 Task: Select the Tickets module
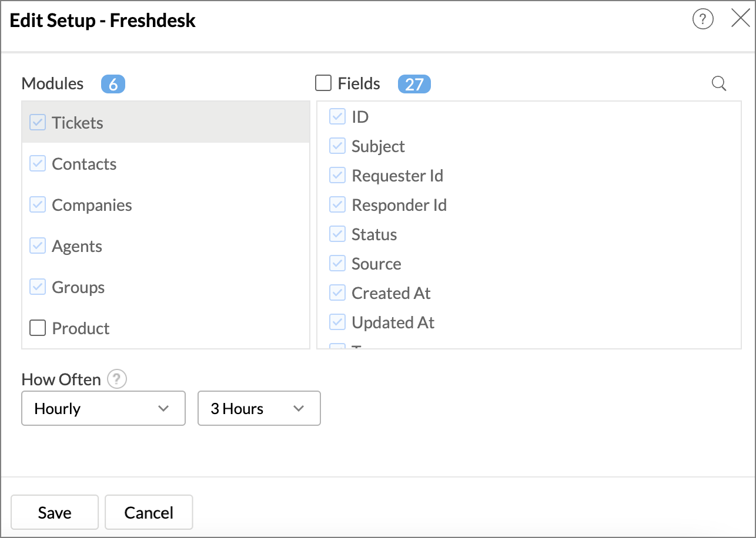(166, 122)
